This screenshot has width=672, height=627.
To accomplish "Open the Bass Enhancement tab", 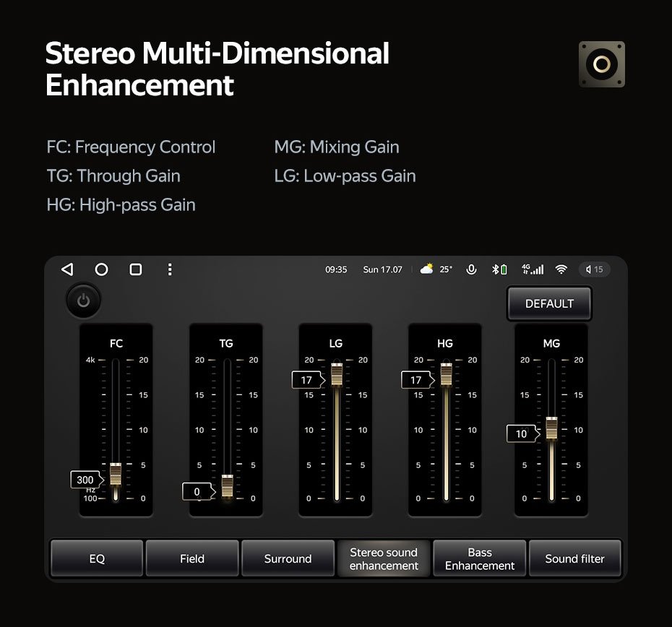I will pos(480,558).
